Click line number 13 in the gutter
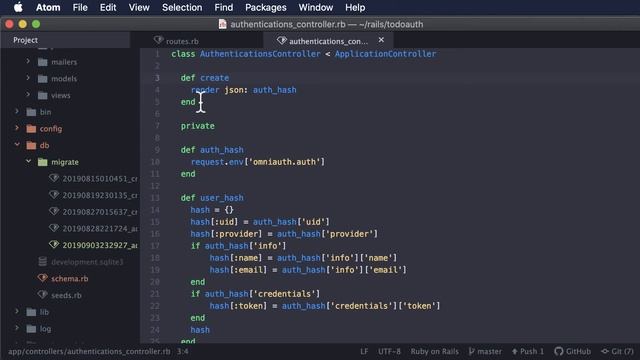 (155, 198)
